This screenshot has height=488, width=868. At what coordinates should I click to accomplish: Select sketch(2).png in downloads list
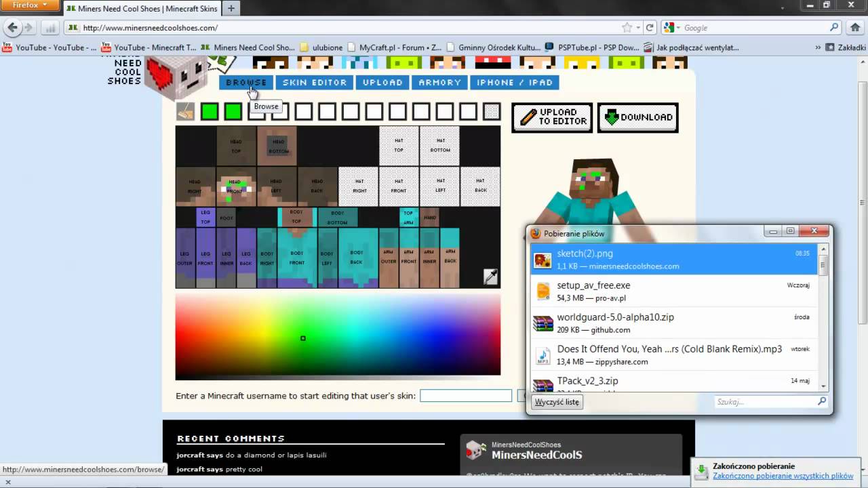pyautogui.click(x=675, y=259)
